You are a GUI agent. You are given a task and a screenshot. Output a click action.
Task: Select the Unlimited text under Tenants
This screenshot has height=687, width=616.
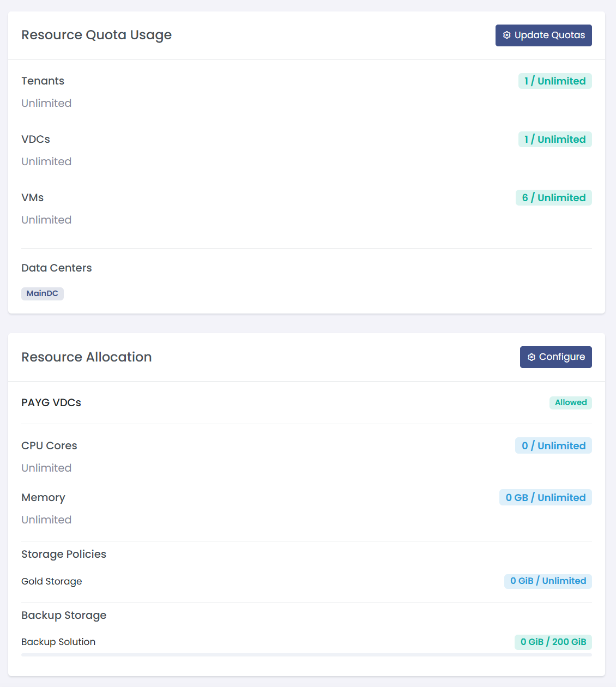(x=46, y=103)
